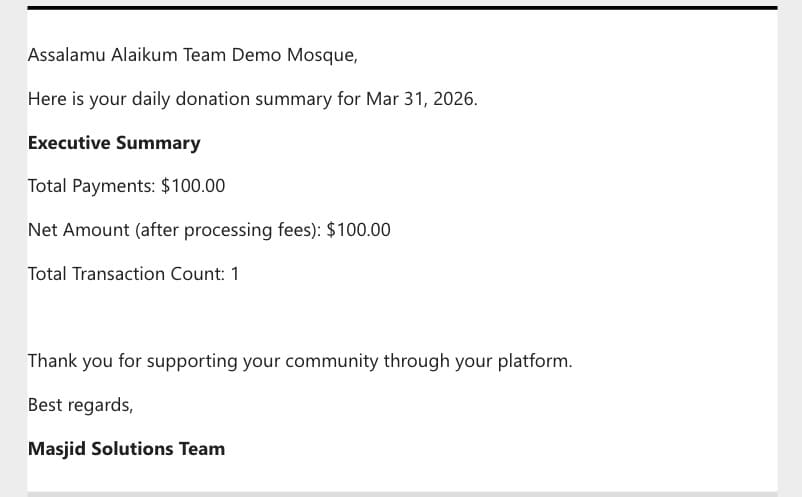The height and width of the screenshot is (497, 802).
Task: Select the $100.00 Net Amount value
Action: coord(359,230)
